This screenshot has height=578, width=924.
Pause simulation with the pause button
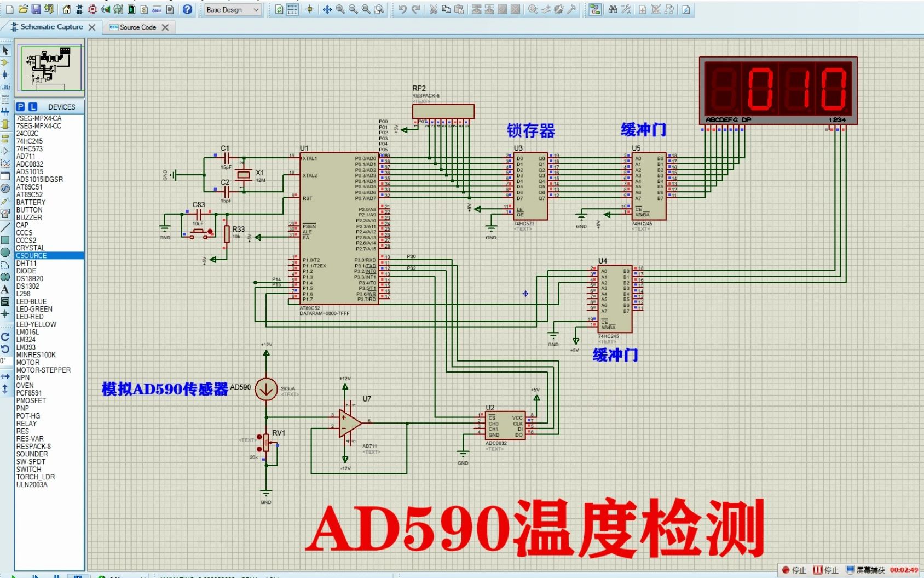56,576
